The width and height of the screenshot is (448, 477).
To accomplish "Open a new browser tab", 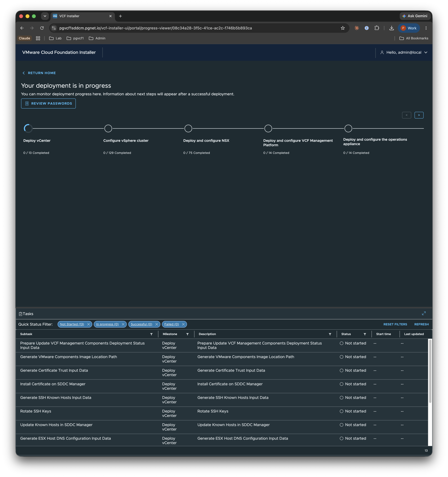I will point(120,16).
